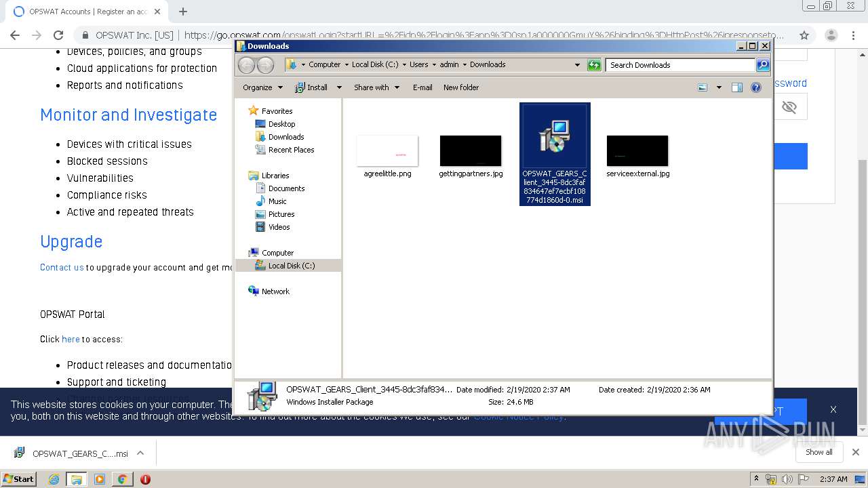Click the Search Downloads magnifier icon
The width and height of the screenshot is (868, 488).
click(763, 65)
